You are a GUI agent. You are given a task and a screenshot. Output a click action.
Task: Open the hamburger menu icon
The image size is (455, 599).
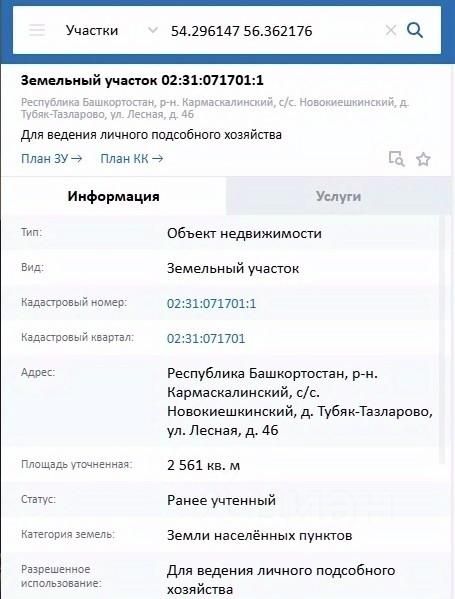(37, 30)
